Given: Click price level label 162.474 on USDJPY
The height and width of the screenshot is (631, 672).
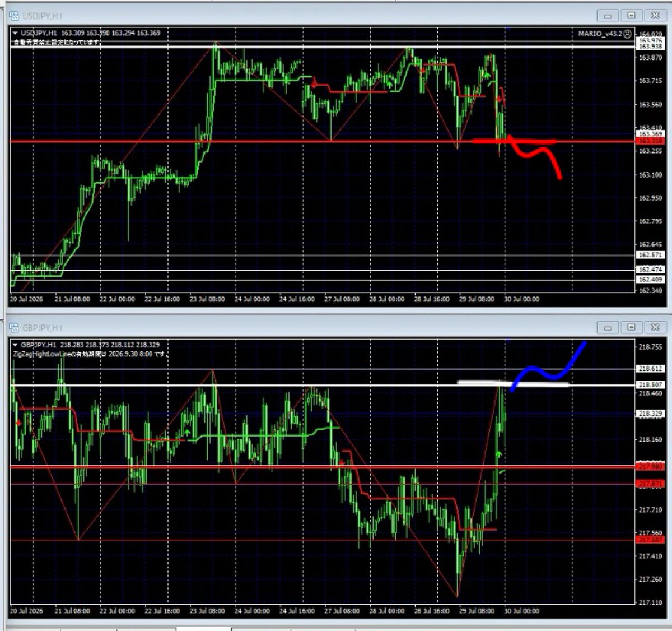Looking at the screenshot, I should click(650, 270).
